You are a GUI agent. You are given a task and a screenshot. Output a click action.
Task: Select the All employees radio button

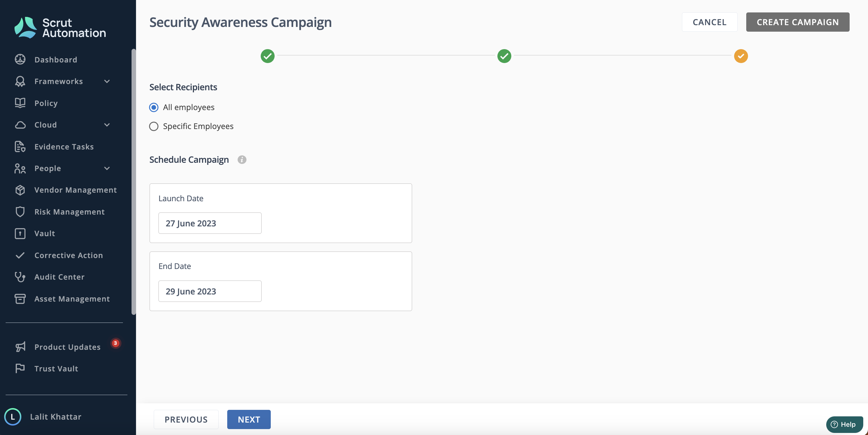154,107
